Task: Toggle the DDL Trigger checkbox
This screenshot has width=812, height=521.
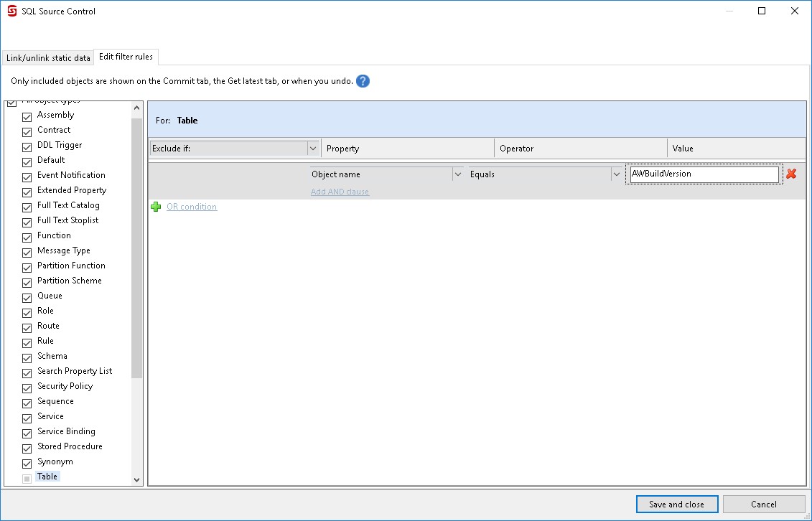Action: [x=27, y=147]
